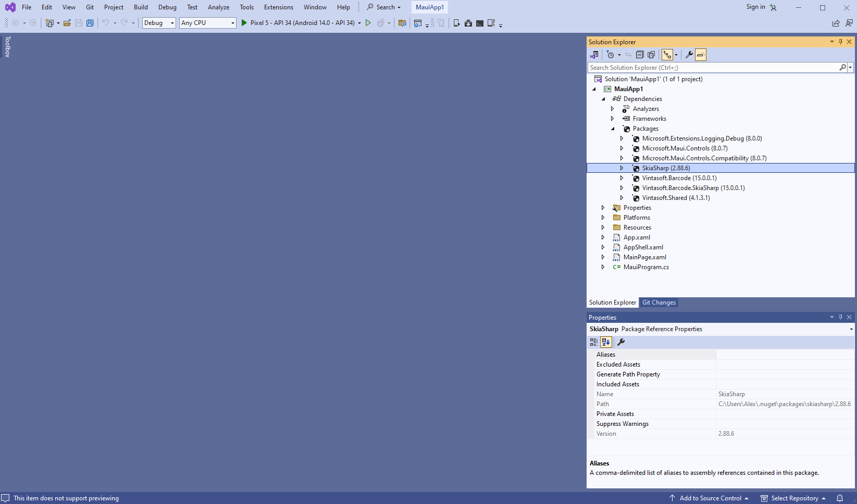Collapse the Dependencies tree node
This screenshot has width=857, height=504.
603,99
